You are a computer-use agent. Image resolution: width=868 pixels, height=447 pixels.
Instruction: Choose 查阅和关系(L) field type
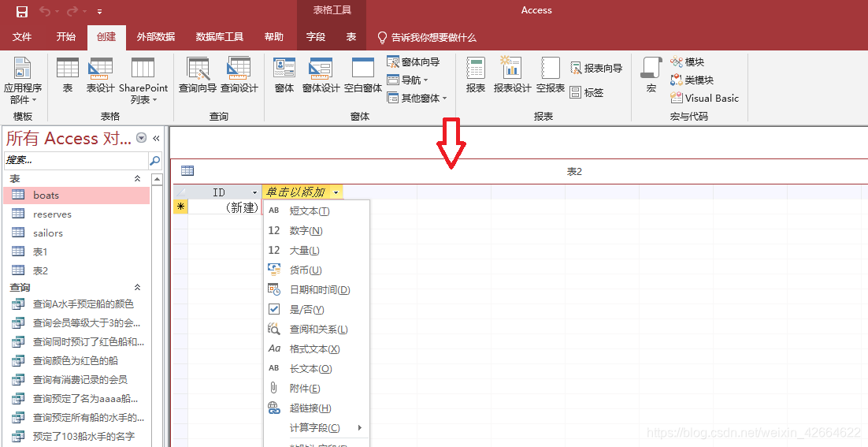[x=316, y=329]
